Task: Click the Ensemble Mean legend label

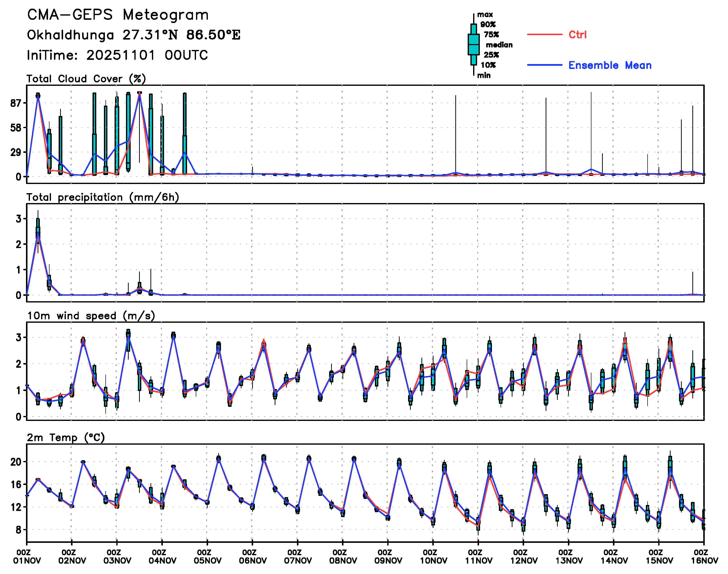Action: click(610, 65)
